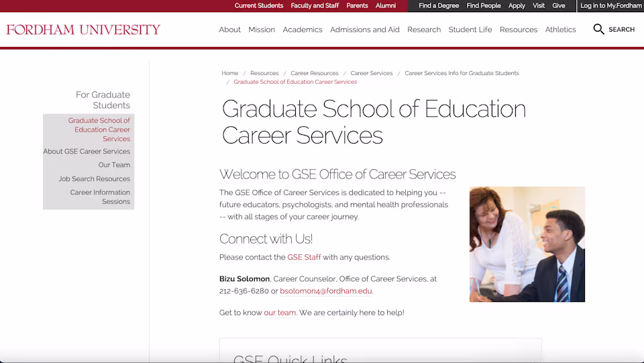Select Graduate School of Education Career Services sidebar item
This screenshot has height=363, width=644.
point(99,129)
